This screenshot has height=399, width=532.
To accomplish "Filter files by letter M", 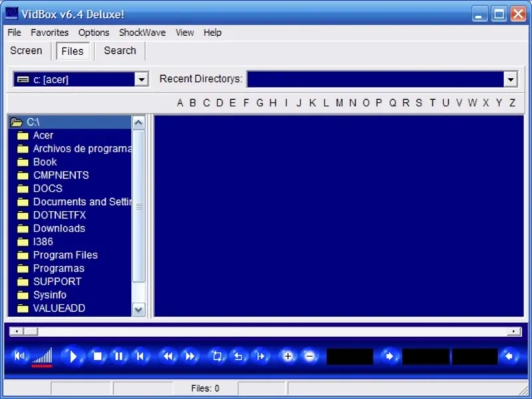I will pyautogui.click(x=339, y=103).
